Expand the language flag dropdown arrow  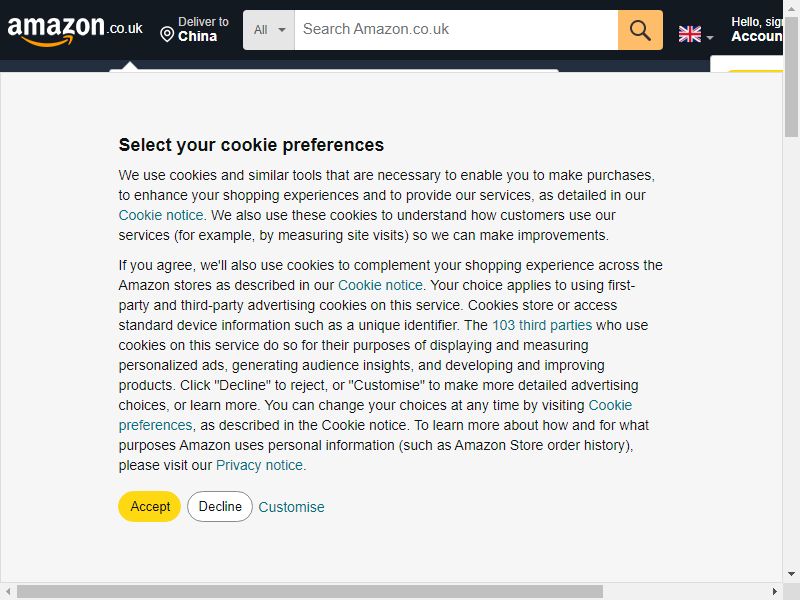709,37
